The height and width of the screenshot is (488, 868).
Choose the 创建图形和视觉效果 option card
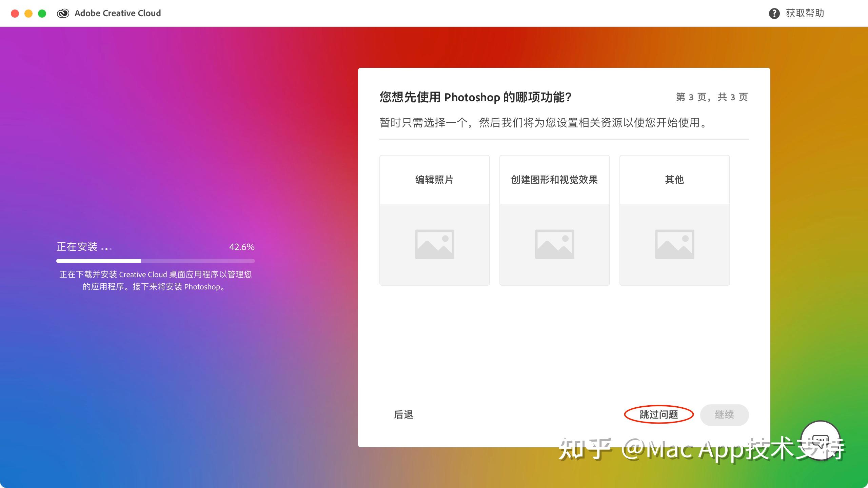tap(554, 220)
